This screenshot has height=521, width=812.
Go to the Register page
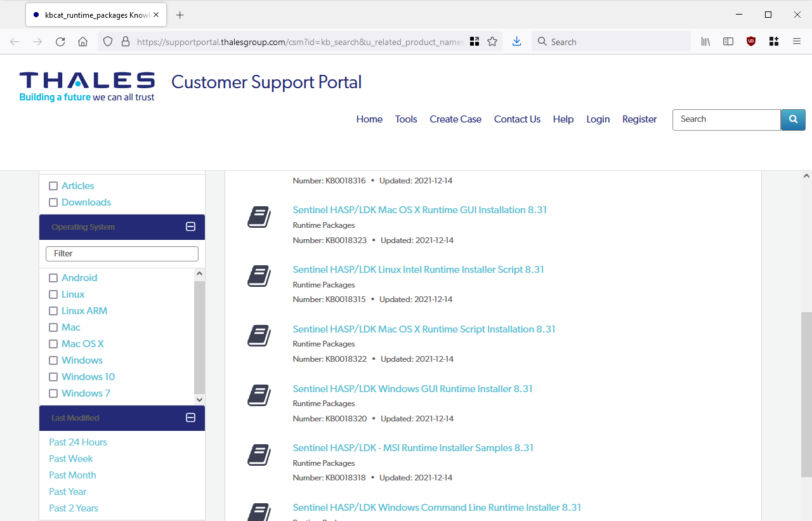639,119
